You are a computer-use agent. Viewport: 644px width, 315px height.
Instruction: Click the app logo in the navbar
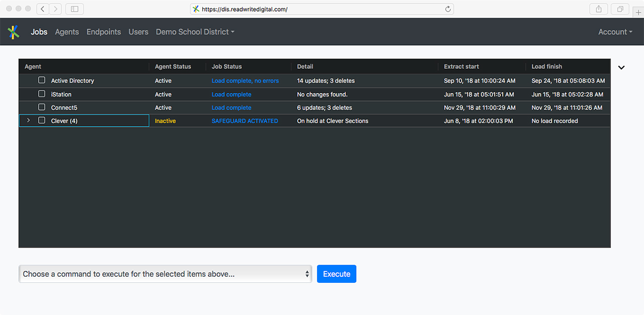click(x=14, y=32)
